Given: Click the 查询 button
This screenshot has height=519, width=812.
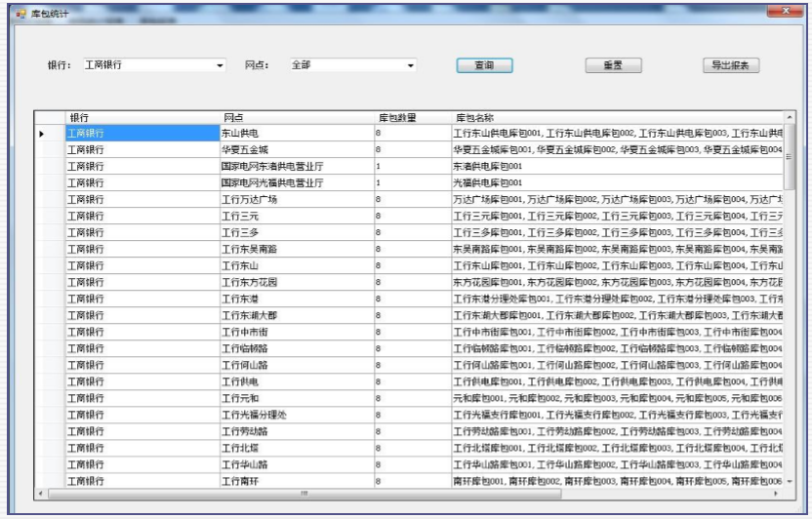Looking at the screenshot, I should [484, 65].
